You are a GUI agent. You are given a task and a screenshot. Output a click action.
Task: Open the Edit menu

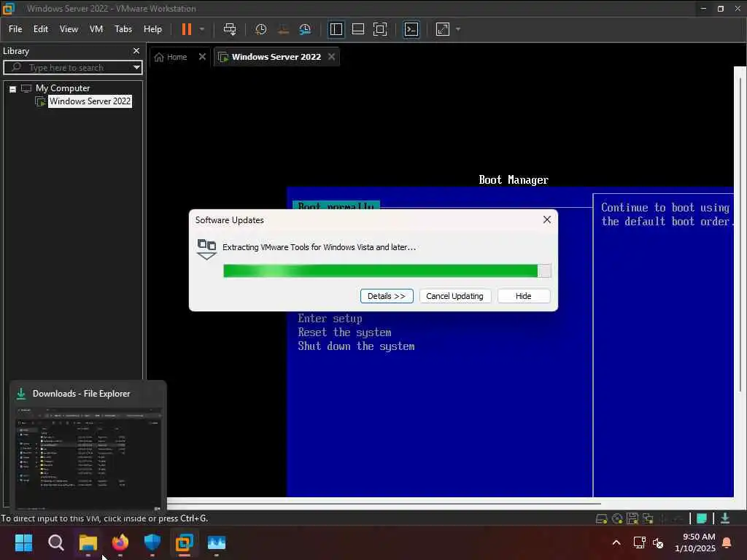click(x=41, y=29)
